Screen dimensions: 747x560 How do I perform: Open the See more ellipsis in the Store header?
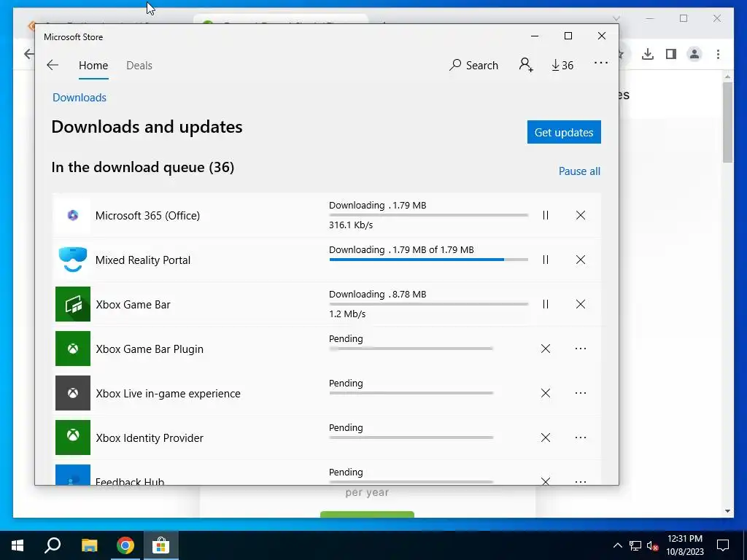coord(601,63)
